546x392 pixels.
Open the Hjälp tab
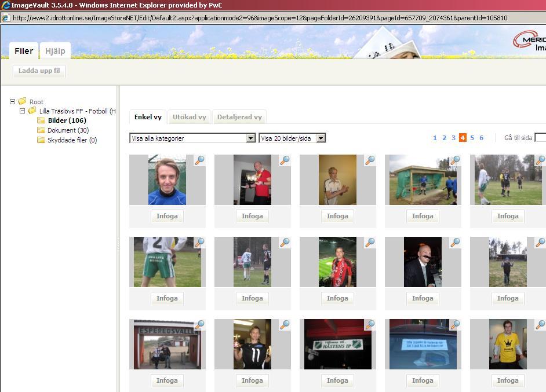[x=55, y=51]
